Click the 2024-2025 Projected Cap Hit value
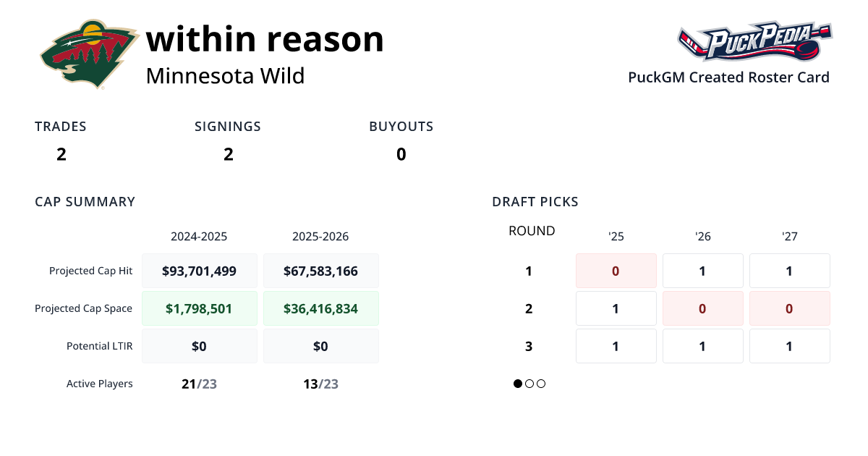This screenshot has width=868, height=456. (200, 271)
